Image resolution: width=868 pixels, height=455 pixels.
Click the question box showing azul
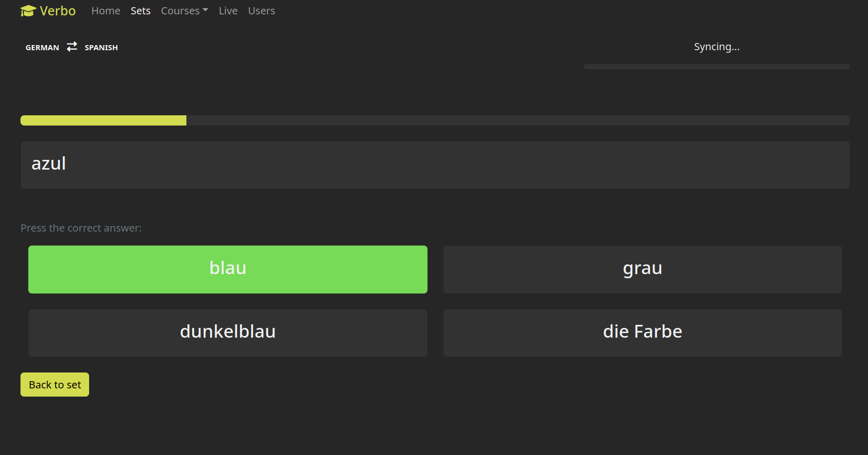tap(435, 164)
